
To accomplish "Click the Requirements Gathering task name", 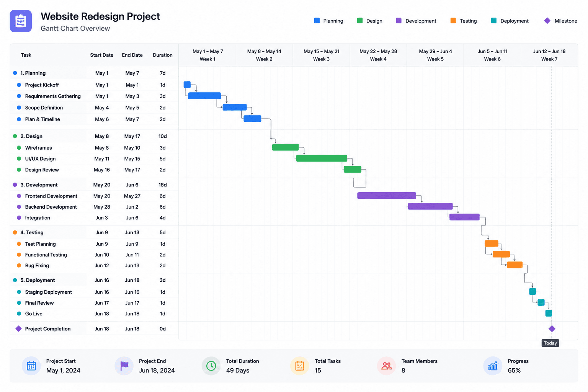I will [53, 96].
